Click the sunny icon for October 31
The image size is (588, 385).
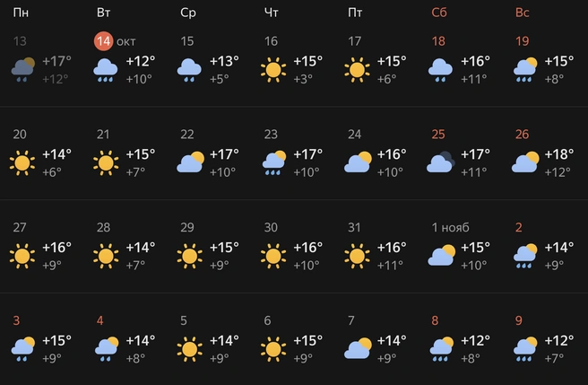click(359, 256)
